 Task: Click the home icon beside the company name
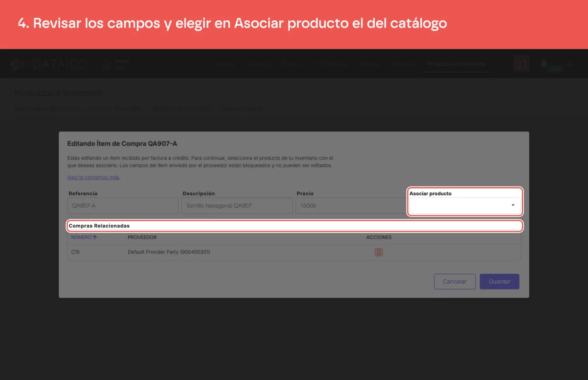pyautogui.click(x=106, y=64)
